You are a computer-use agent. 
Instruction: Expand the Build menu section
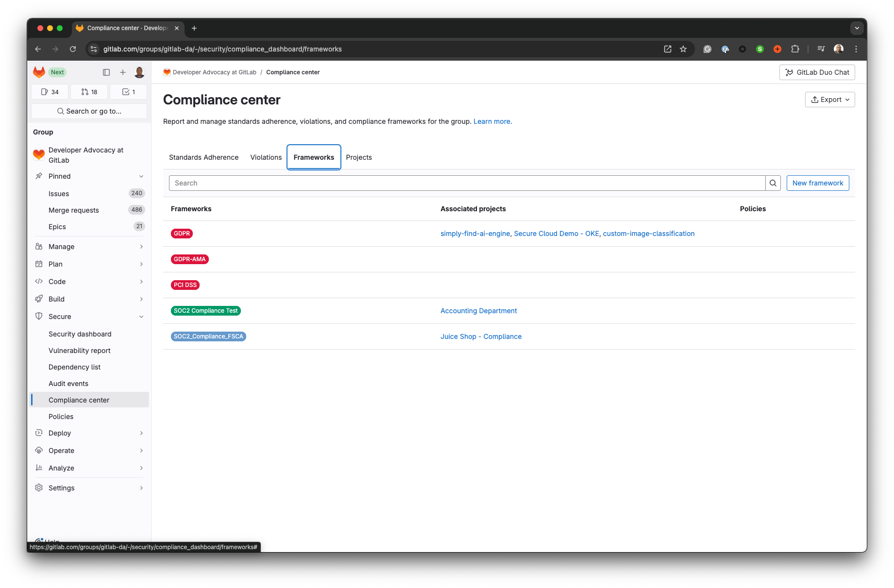[89, 299]
